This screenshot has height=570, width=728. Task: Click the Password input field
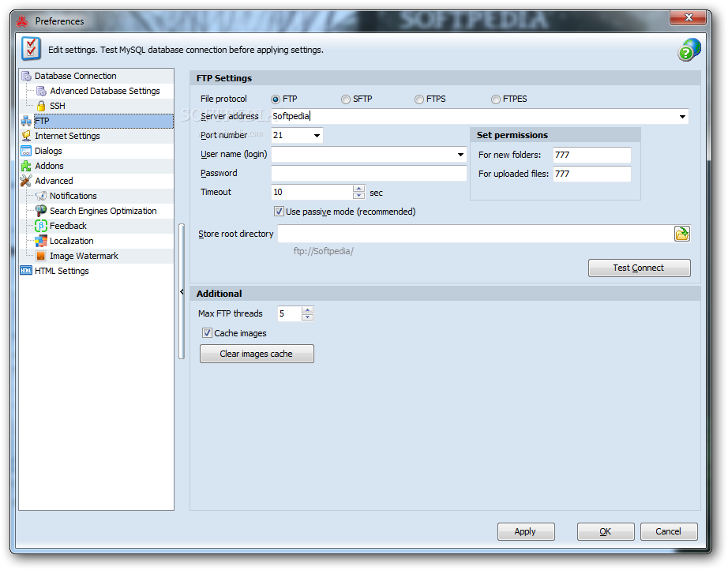coord(369,174)
